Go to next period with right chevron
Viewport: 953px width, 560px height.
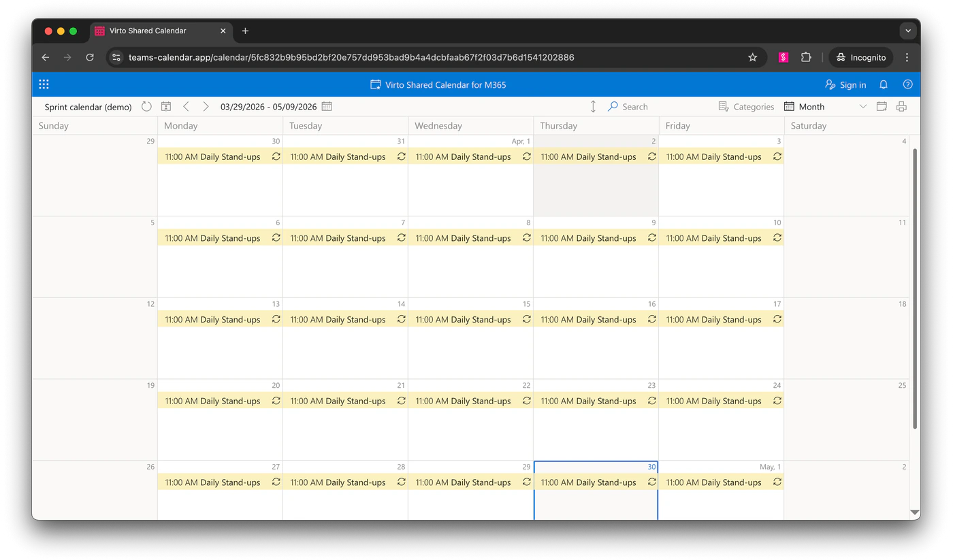coord(206,107)
